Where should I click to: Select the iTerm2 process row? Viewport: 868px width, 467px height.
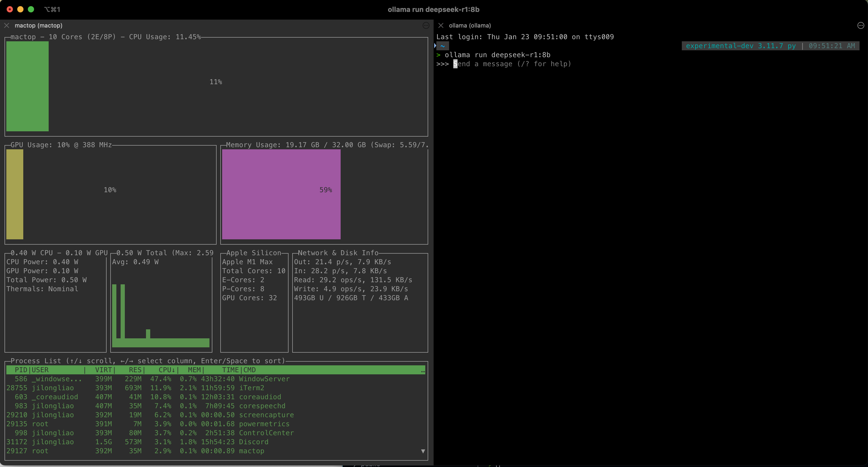point(216,388)
